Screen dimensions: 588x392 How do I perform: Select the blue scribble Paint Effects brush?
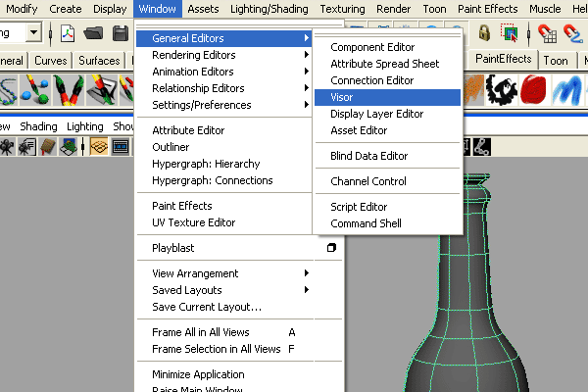(x=567, y=89)
